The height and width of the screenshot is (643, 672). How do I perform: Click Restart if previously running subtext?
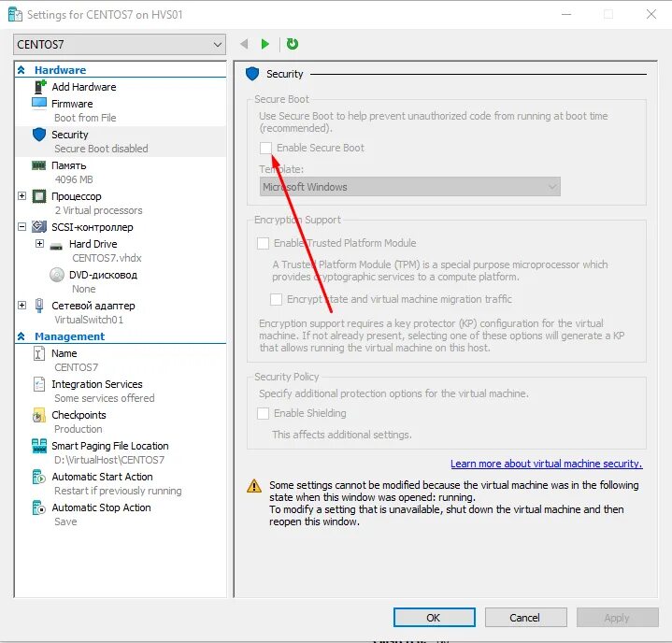point(118,491)
